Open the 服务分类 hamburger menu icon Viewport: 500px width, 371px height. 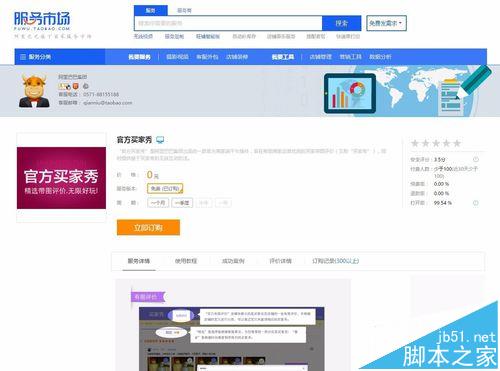(x=23, y=57)
